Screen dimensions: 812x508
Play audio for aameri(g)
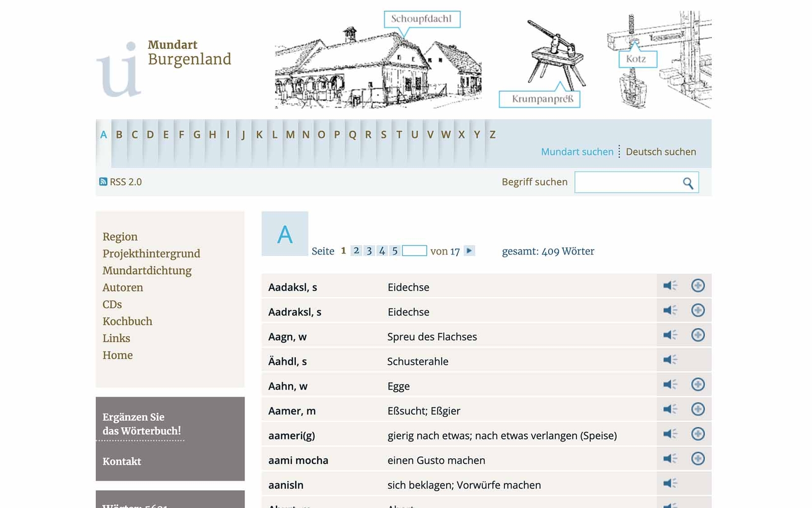pos(670,434)
